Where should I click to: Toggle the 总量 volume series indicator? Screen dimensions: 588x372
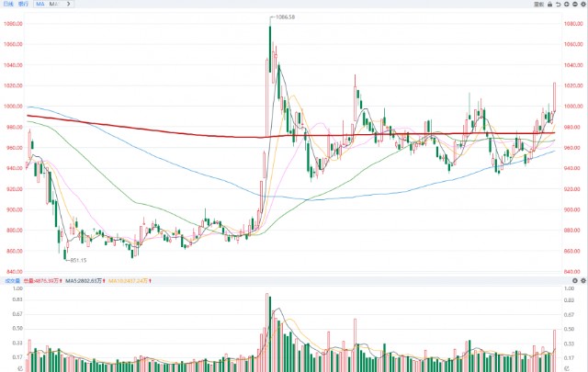point(39,281)
